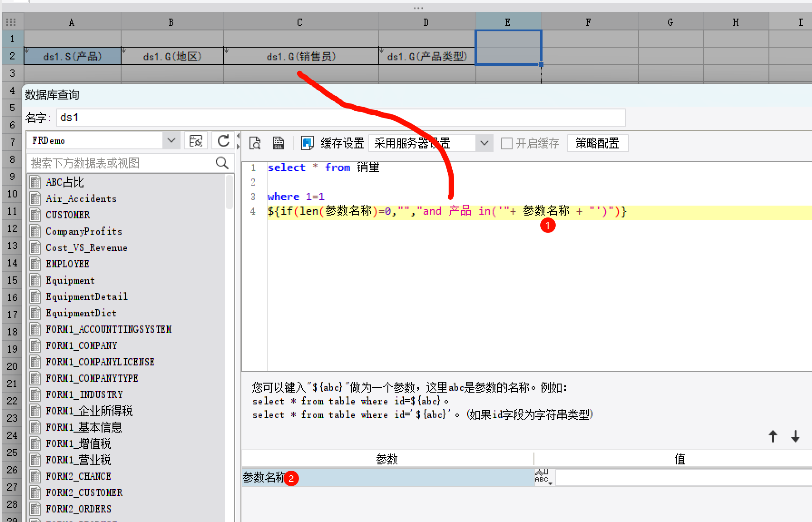Click the select-all corner of the spreadsheet
Image resolution: width=812 pixels, height=522 pixels.
[11, 22]
